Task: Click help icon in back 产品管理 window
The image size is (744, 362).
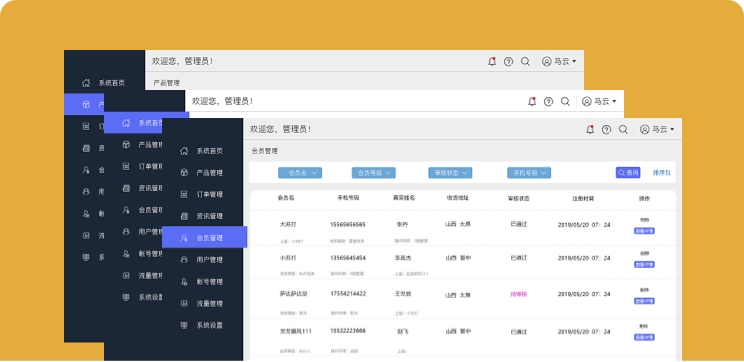Action: click(508, 62)
